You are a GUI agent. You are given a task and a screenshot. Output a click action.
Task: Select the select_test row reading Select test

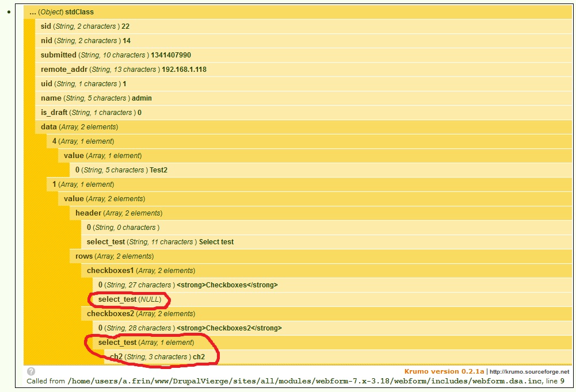pos(327,242)
